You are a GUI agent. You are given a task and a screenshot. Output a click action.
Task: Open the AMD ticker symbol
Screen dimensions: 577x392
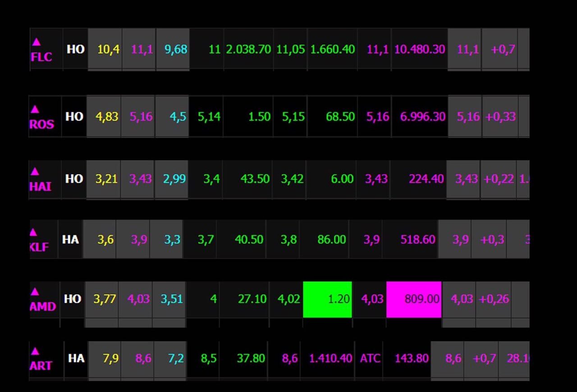43,306
